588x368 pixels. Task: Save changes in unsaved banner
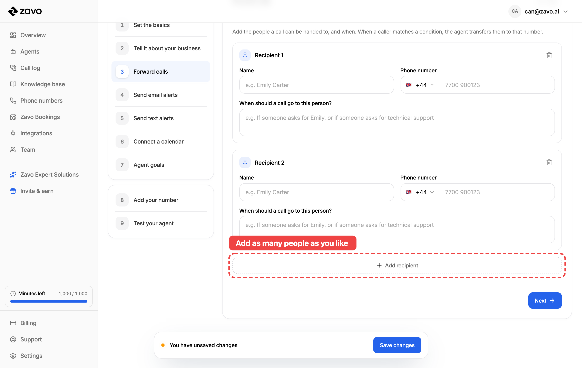click(x=397, y=345)
